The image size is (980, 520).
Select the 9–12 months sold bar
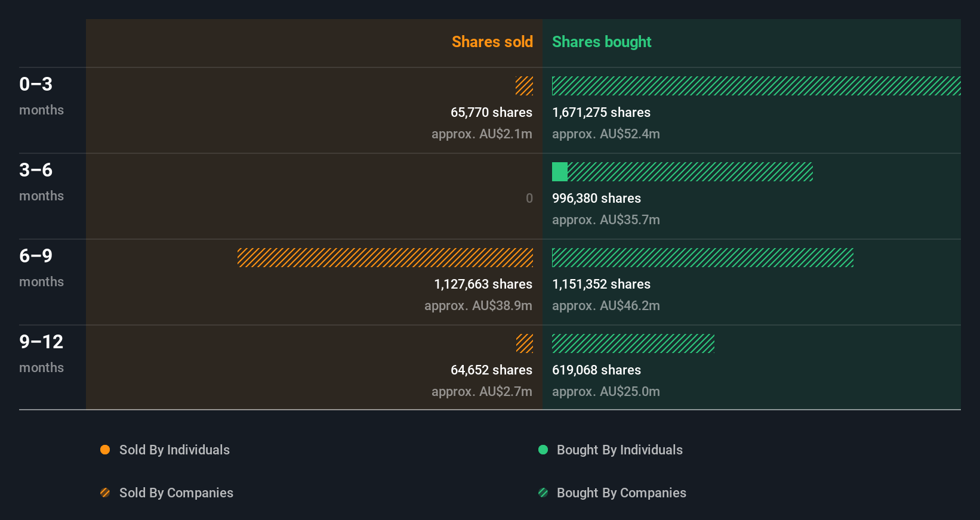[525, 343]
